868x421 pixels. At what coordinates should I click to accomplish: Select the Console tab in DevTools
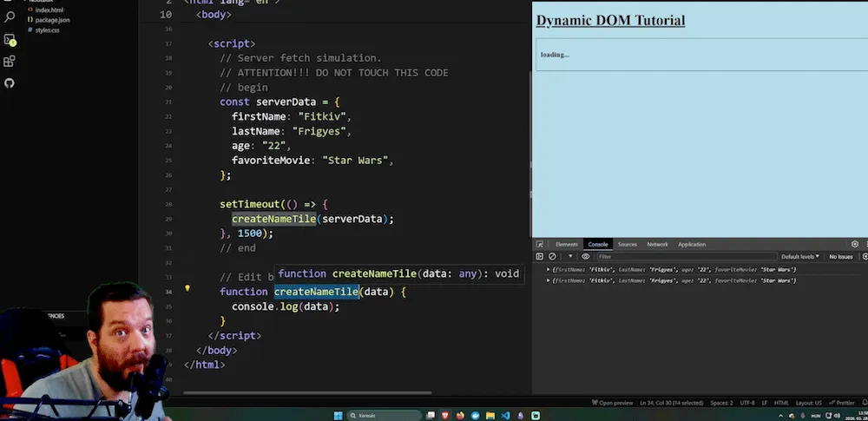pyautogui.click(x=598, y=244)
